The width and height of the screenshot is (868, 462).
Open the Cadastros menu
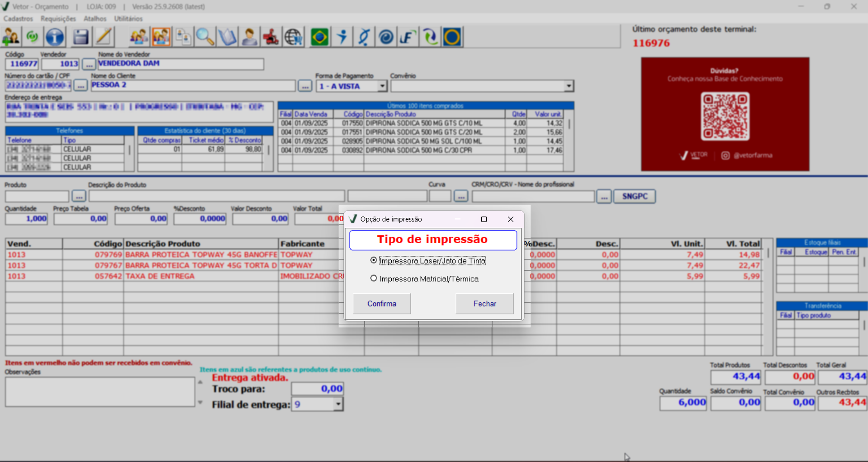tap(18, 19)
